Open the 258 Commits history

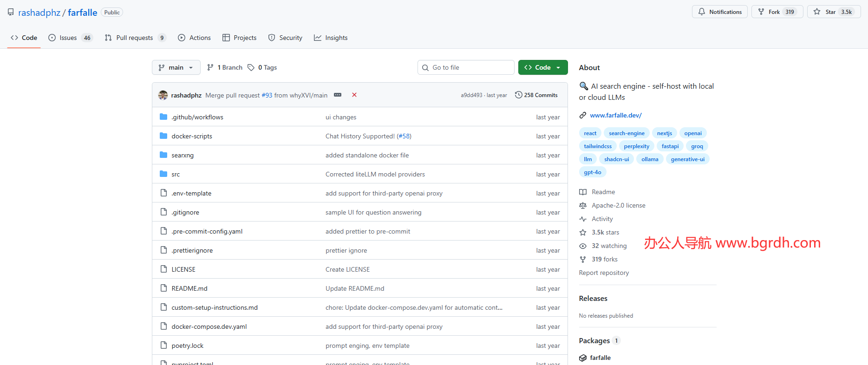tap(536, 95)
